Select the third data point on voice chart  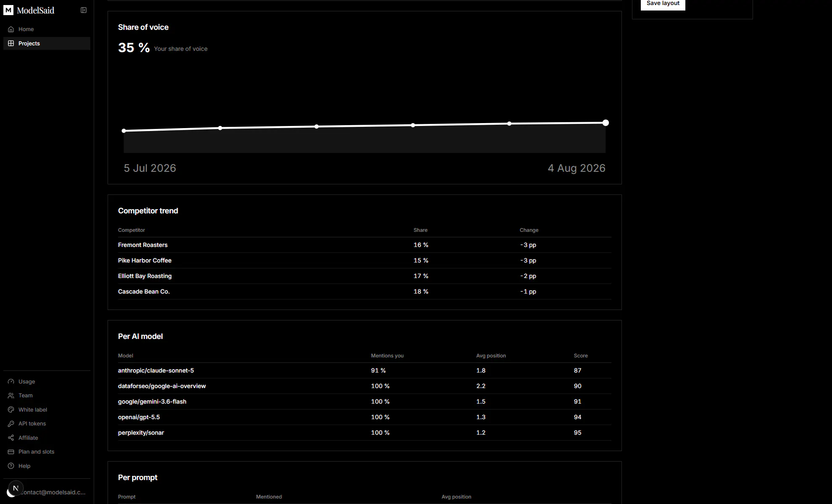[x=316, y=126]
